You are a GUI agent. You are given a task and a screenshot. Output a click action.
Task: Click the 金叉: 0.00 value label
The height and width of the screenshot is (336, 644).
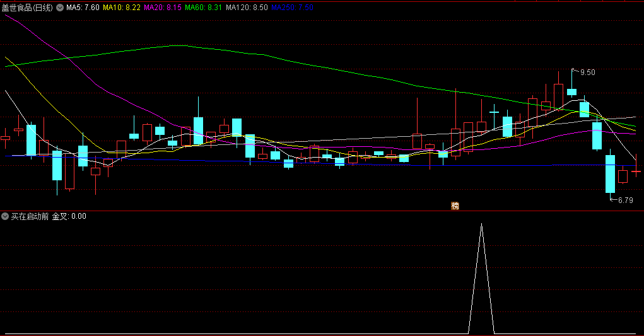69,216
